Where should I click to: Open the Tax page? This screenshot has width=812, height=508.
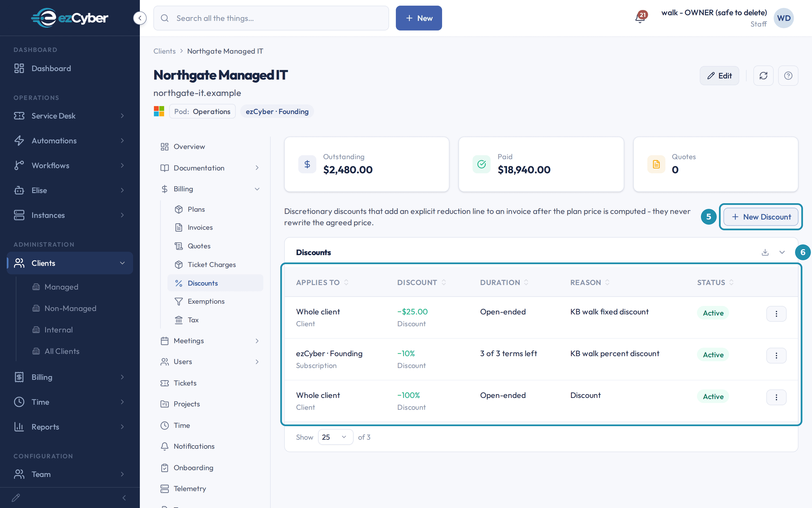click(215, 320)
